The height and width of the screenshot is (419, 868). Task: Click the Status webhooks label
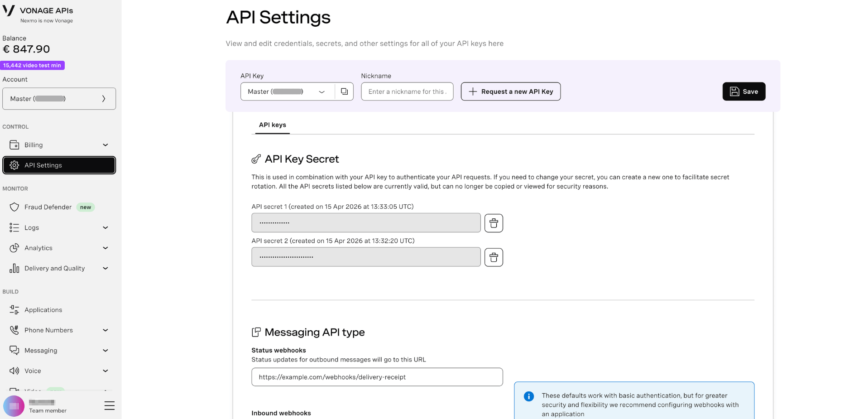(x=278, y=350)
